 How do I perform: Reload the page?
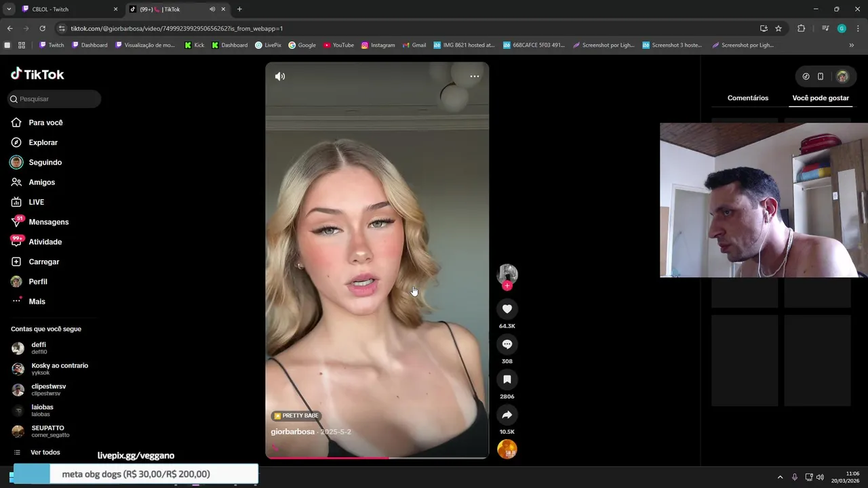pyautogui.click(x=42, y=28)
